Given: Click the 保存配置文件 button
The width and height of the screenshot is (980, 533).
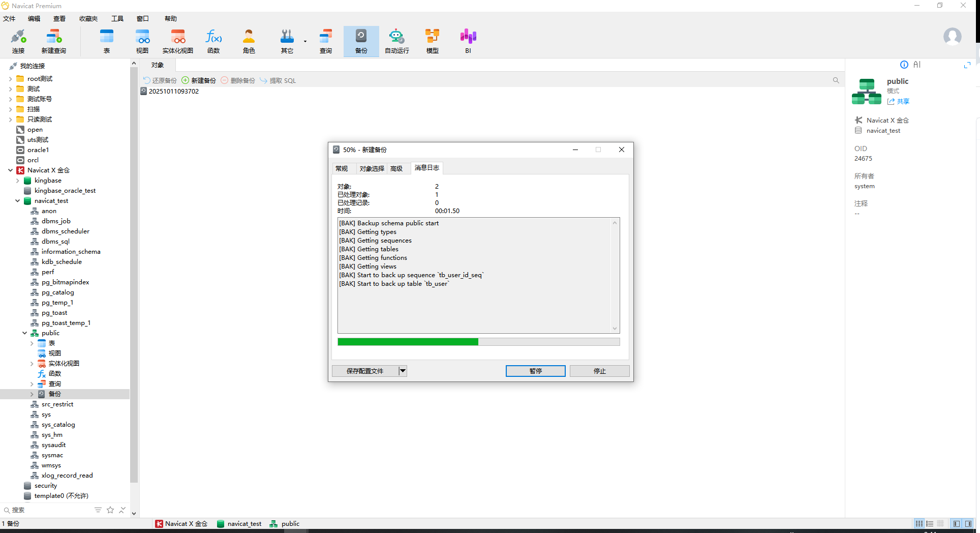Looking at the screenshot, I should [x=365, y=371].
